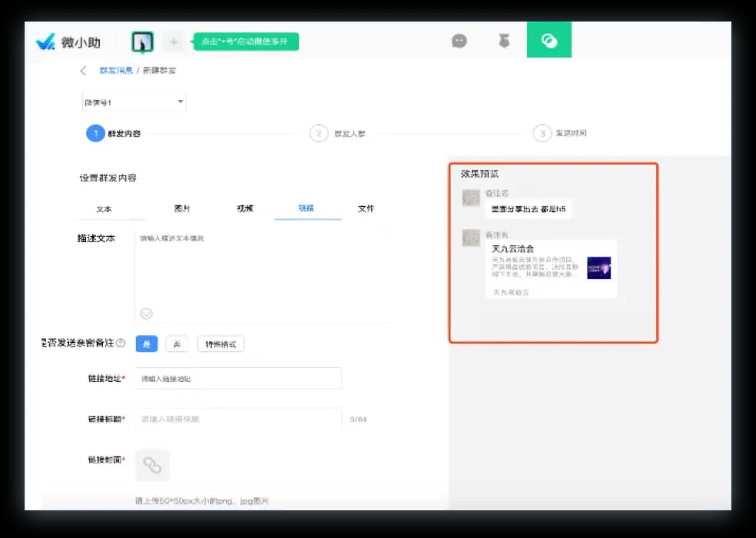Click the 天九云洽会 link card preview
The height and width of the screenshot is (538, 756).
point(551,269)
